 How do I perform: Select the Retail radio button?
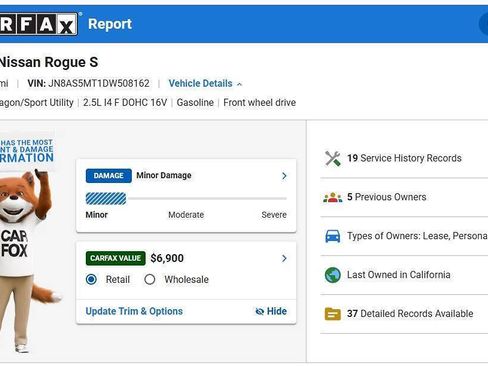click(91, 279)
